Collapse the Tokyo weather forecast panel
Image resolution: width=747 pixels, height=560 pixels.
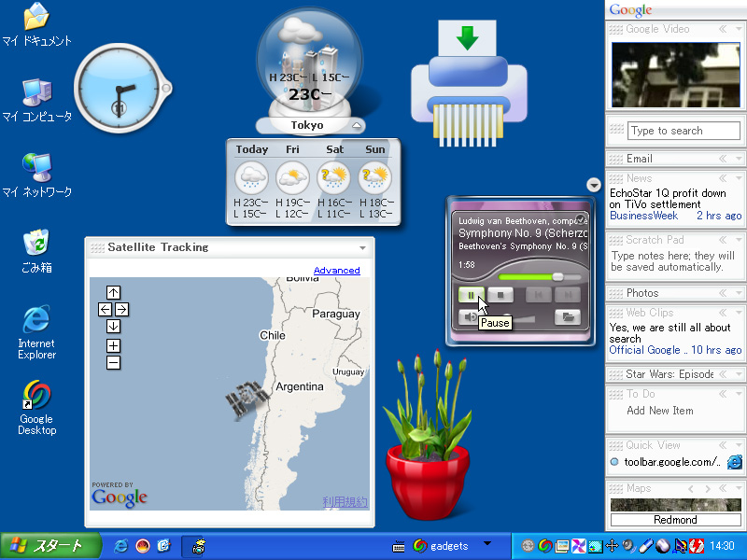357,126
